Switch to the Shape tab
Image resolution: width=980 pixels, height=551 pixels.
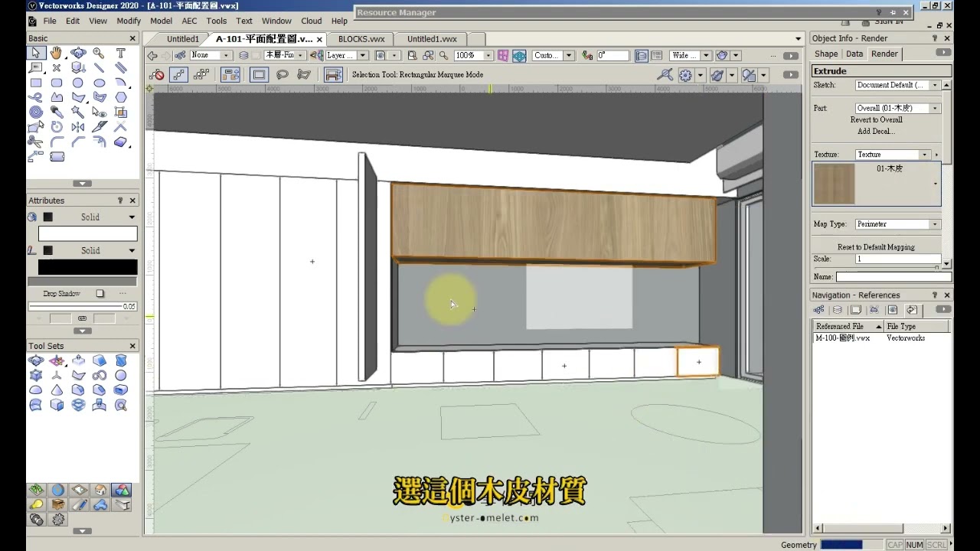(825, 54)
